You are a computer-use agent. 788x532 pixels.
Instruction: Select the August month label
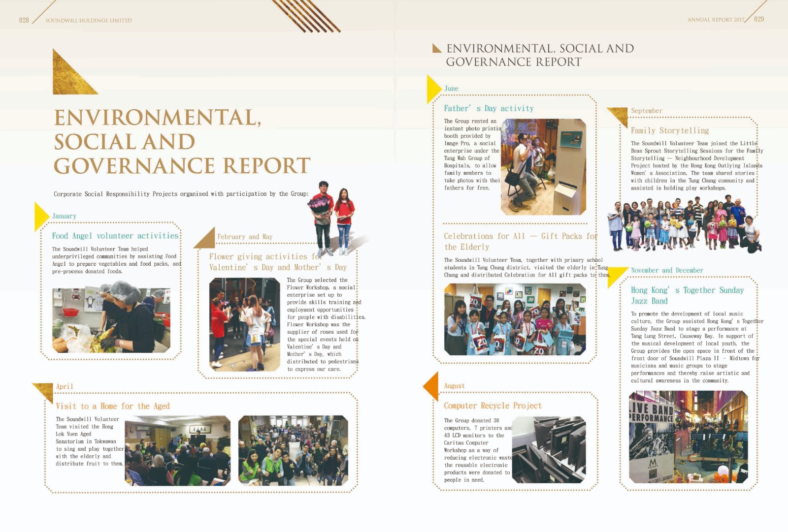tap(454, 386)
